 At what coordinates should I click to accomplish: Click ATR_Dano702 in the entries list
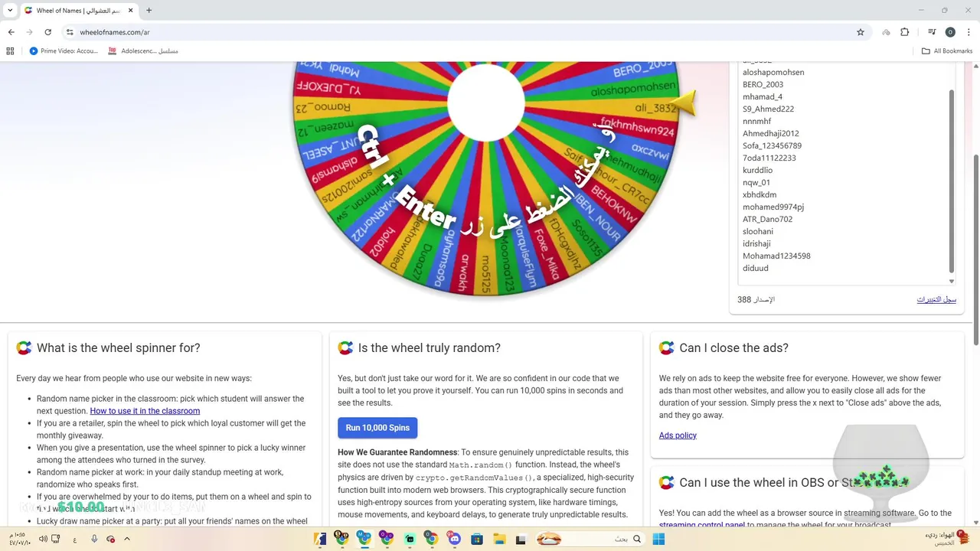[767, 219]
